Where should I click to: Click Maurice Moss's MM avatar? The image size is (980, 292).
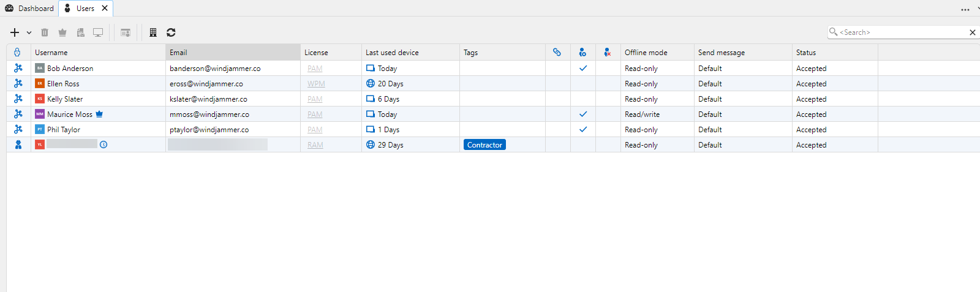[40, 114]
